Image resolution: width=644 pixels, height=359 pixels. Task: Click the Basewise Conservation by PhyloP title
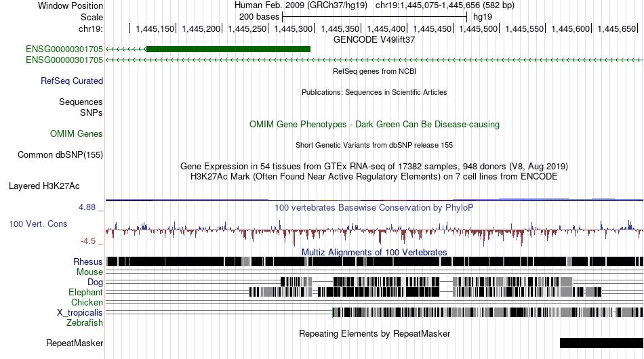click(374, 207)
